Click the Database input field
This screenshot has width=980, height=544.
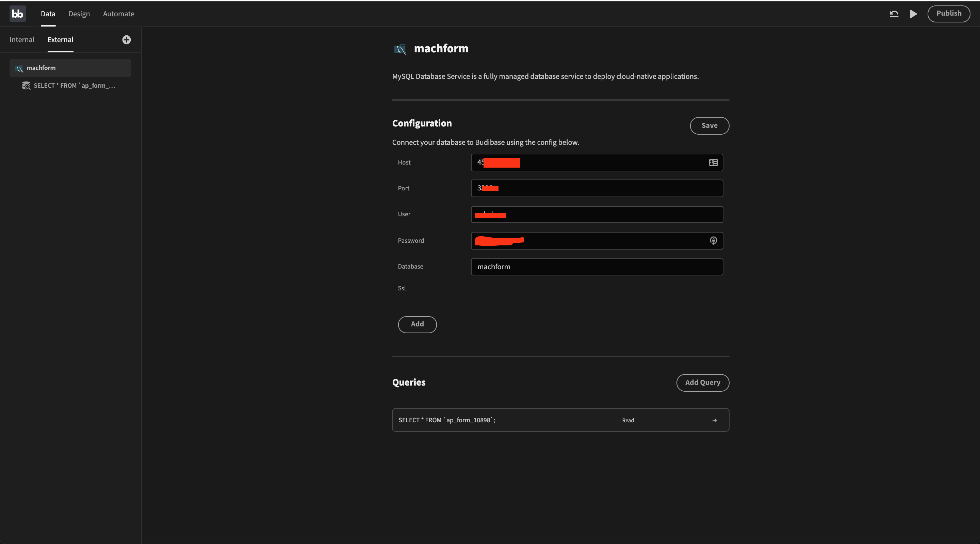point(597,267)
